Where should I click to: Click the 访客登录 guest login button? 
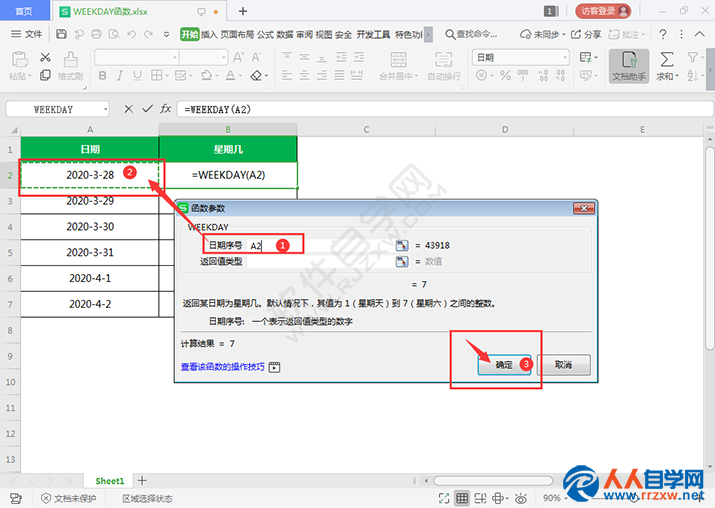pos(603,11)
